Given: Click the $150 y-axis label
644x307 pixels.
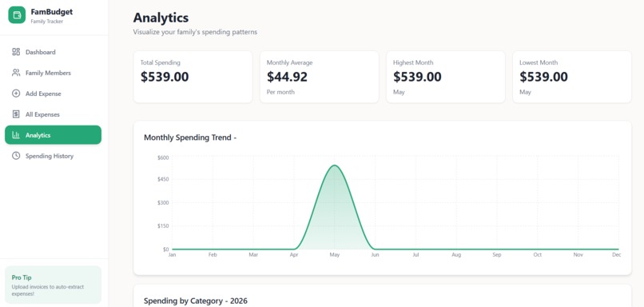Looking at the screenshot, I should 163,226.
